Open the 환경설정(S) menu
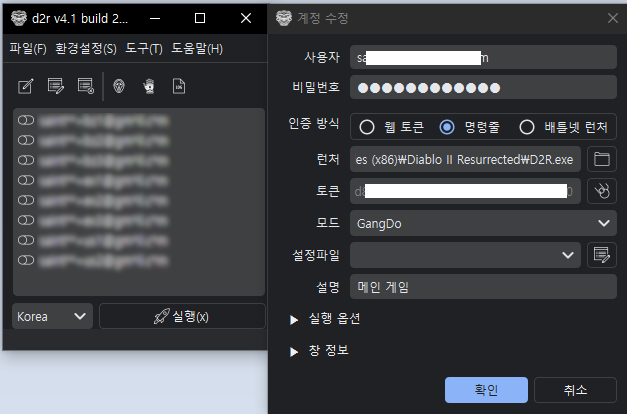 click(x=86, y=49)
